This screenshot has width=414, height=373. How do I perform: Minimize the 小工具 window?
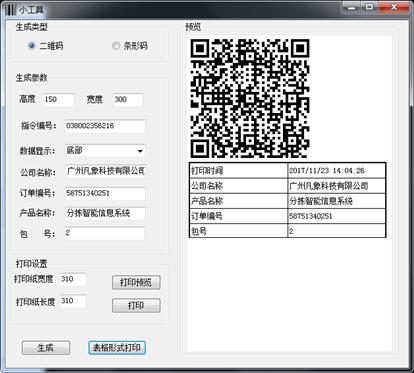coord(352,7)
